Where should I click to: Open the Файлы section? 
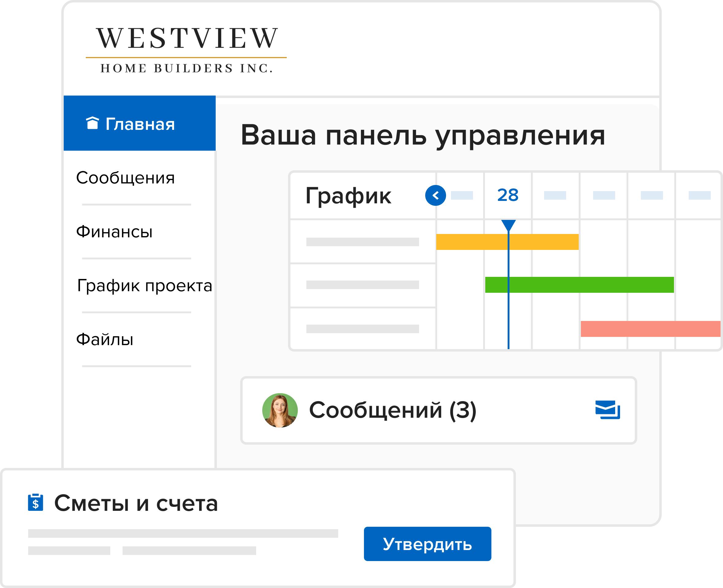pos(105,339)
